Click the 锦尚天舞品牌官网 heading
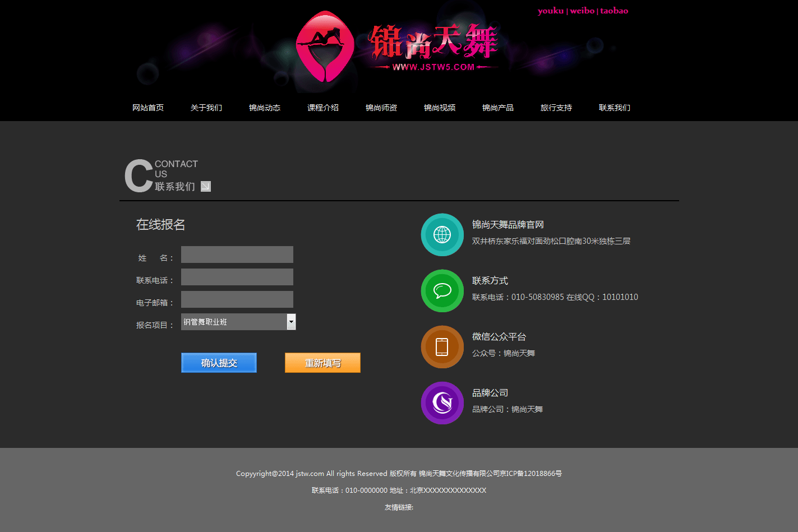798x532 pixels. [x=508, y=225]
